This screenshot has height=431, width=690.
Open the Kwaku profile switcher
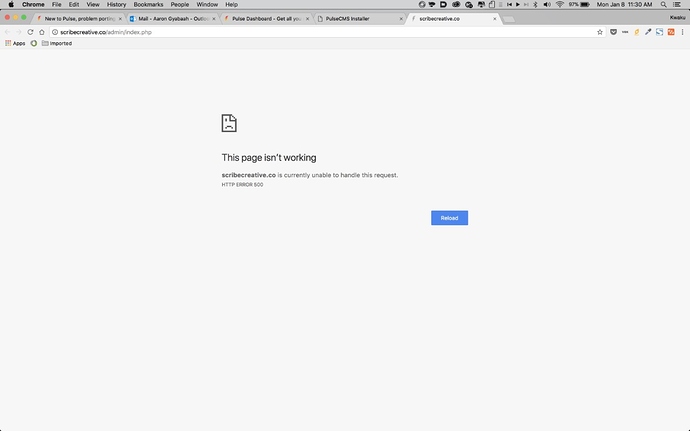tap(676, 18)
